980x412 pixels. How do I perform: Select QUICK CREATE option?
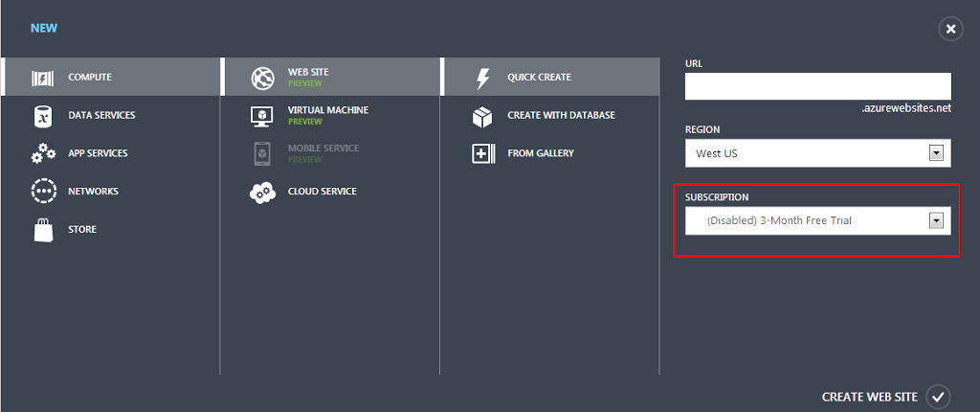(x=550, y=77)
